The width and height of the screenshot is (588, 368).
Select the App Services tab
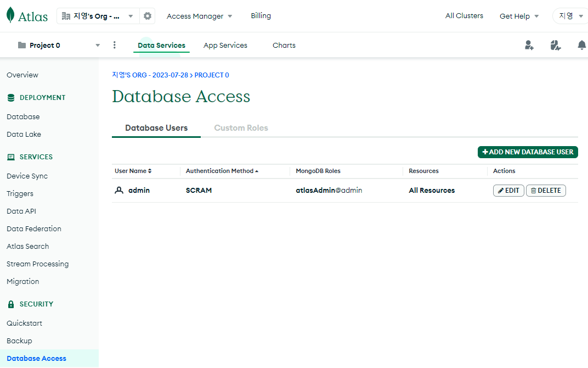[x=225, y=46]
